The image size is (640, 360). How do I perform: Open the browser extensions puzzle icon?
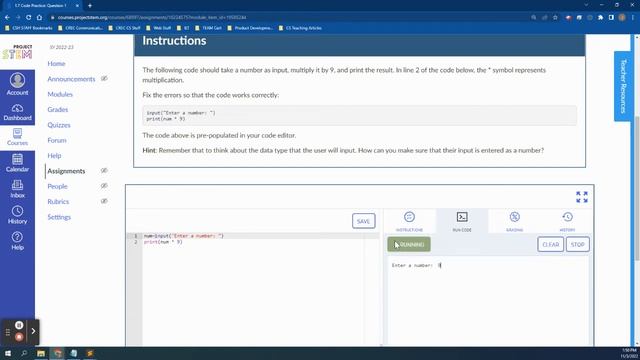click(600, 18)
